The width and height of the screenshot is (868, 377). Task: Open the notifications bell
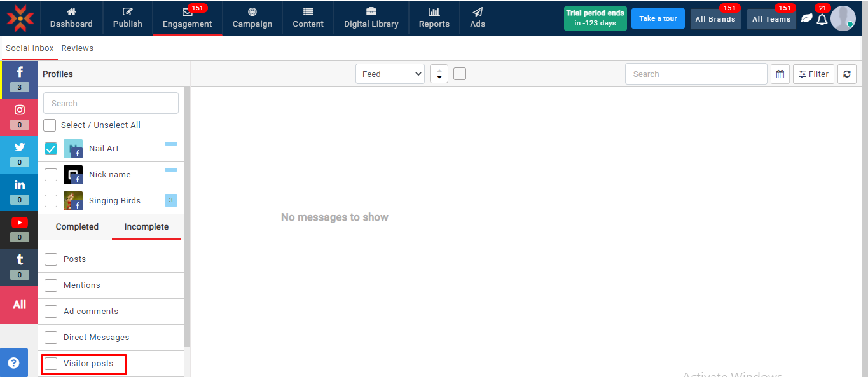coord(822,19)
